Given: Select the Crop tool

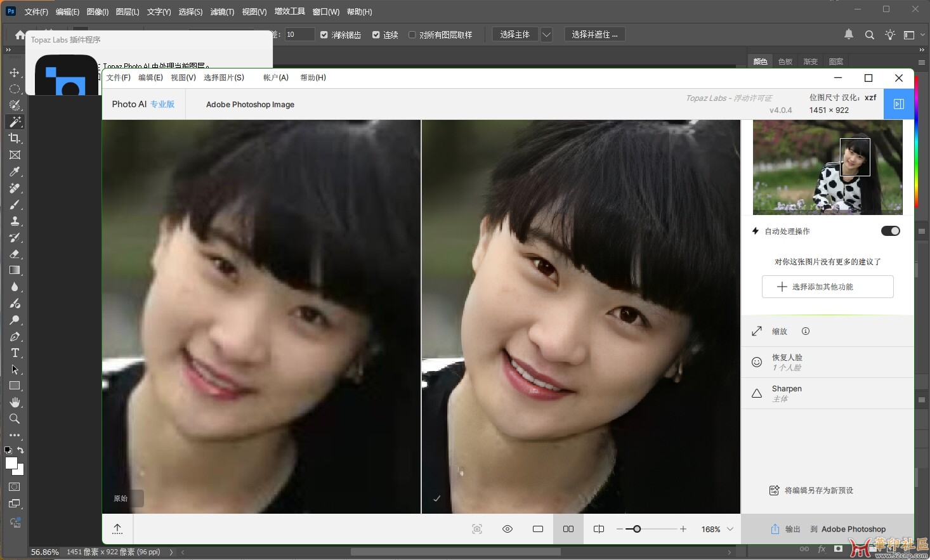Looking at the screenshot, I should [x=15, y=138].
